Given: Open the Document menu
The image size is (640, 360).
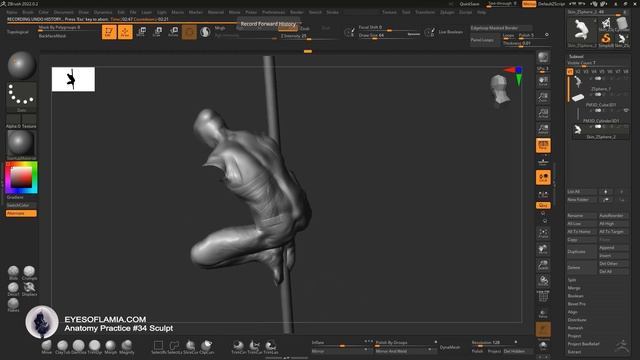Looking at the screenshot, I should pos(64,12).
